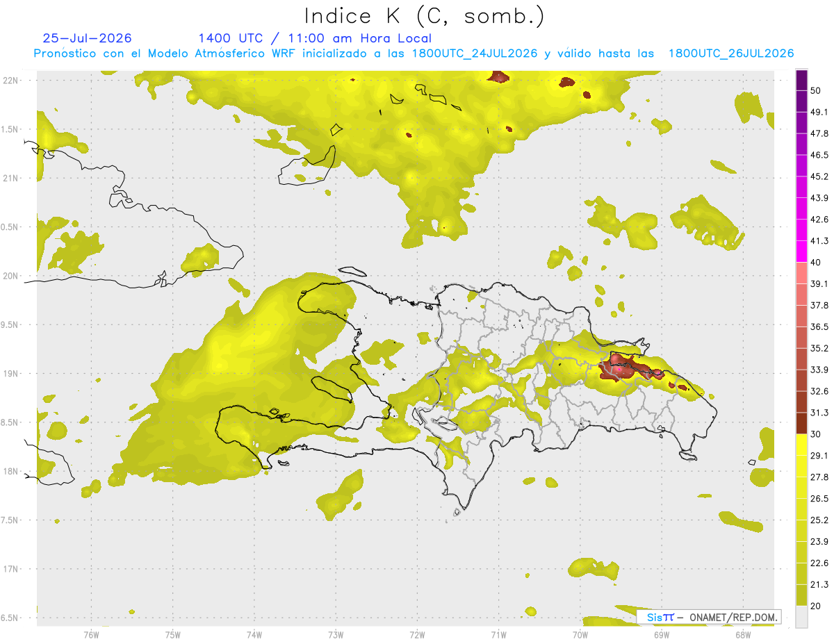Click the 'Pronóstico con el Modelo Atmósferico WRF' subtitle line
Image resolution: width=834 pixels, height=644 pixels.
414,53
